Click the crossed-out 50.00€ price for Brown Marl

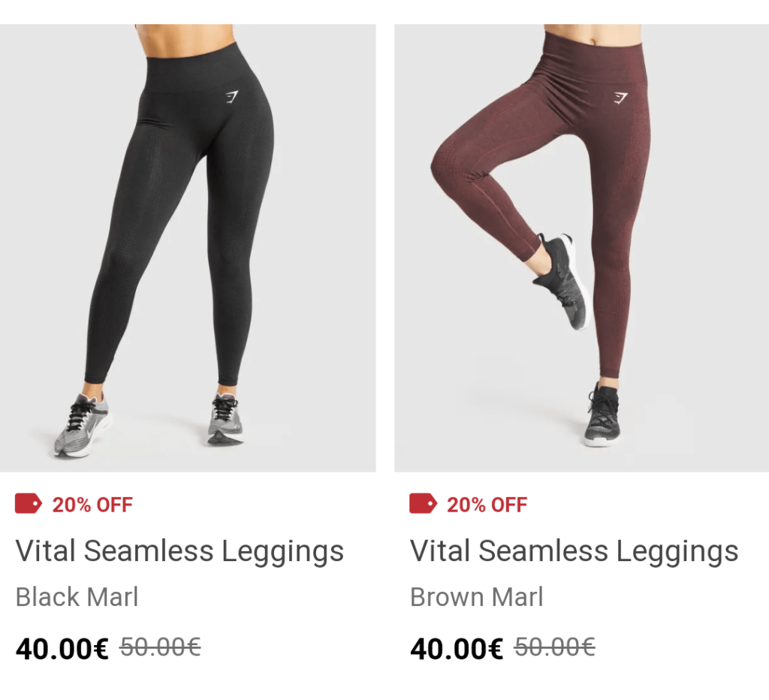point(555,647)
